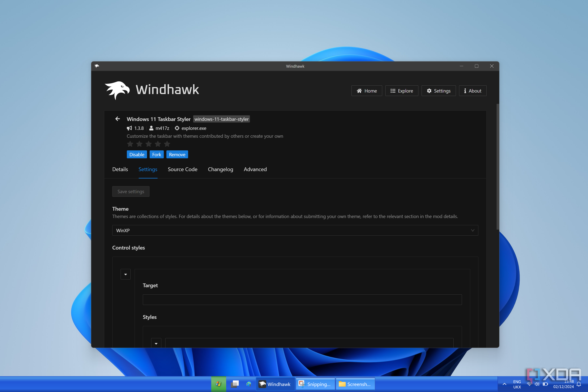Screen dimensions: 588x392
Task: Click the Windhawk taskbar button
Action: point(275,384)
